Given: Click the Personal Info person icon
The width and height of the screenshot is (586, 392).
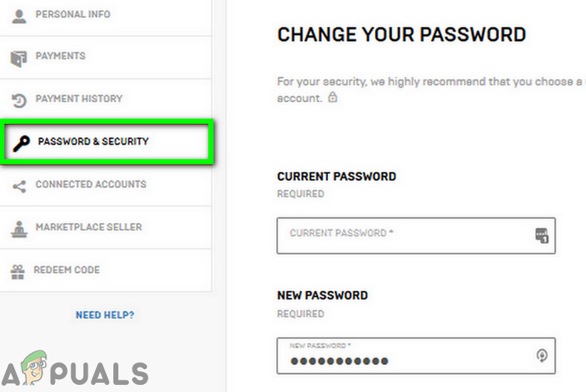Looking at the screenshot, I should [x=19, y=15].
